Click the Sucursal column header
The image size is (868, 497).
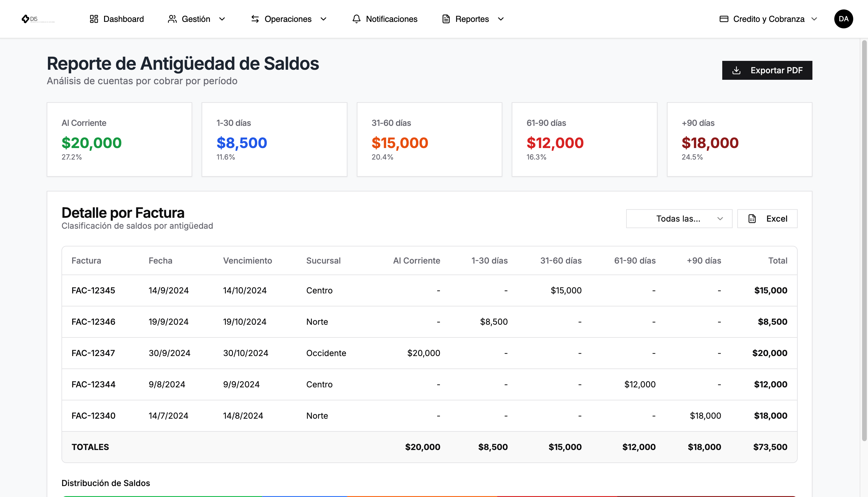pos(323,260)
